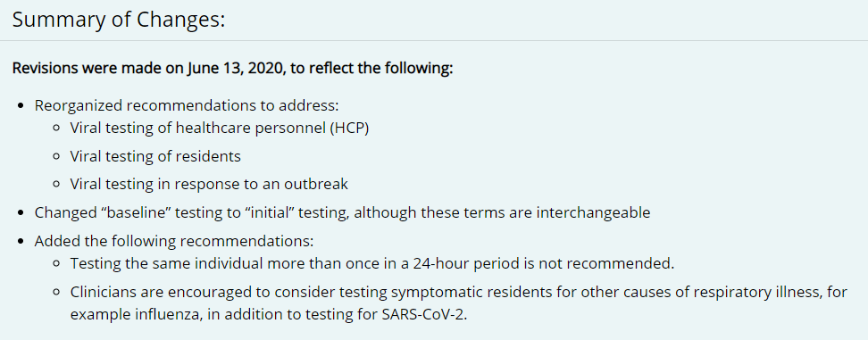Viewport: 868px width, 340px height.
Task: Click the hollow bullet beside "Viral testing of residents"
Action: 56,157
